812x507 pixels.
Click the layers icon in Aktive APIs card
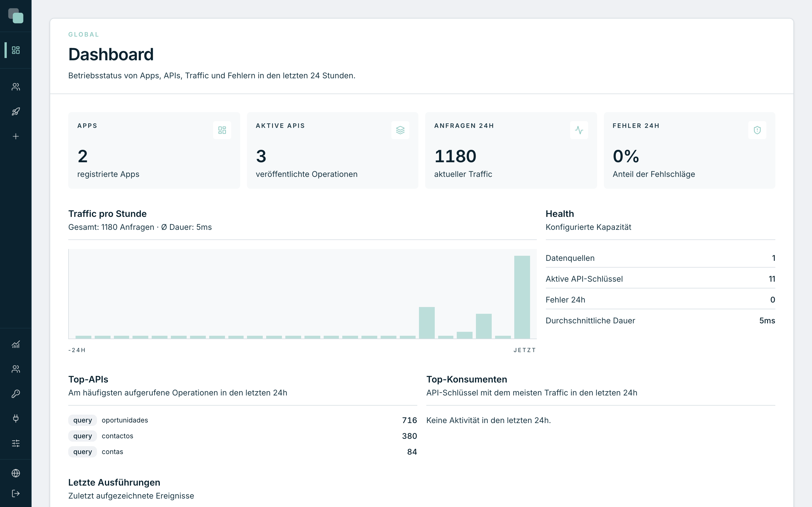(x=400, y=130)
